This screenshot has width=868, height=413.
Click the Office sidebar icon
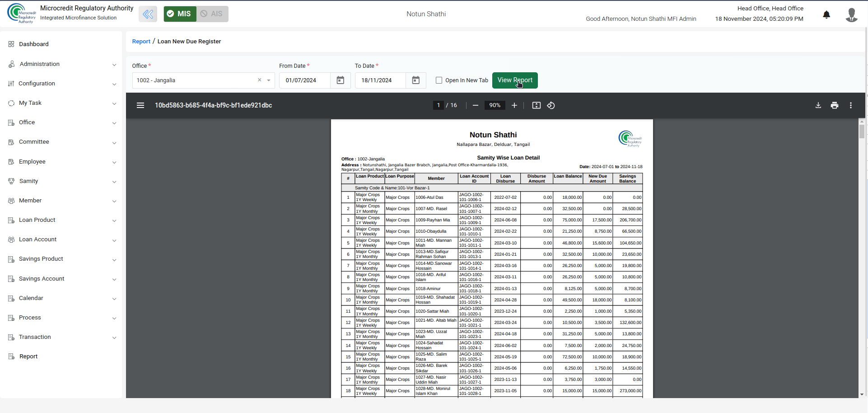(11, 122)
